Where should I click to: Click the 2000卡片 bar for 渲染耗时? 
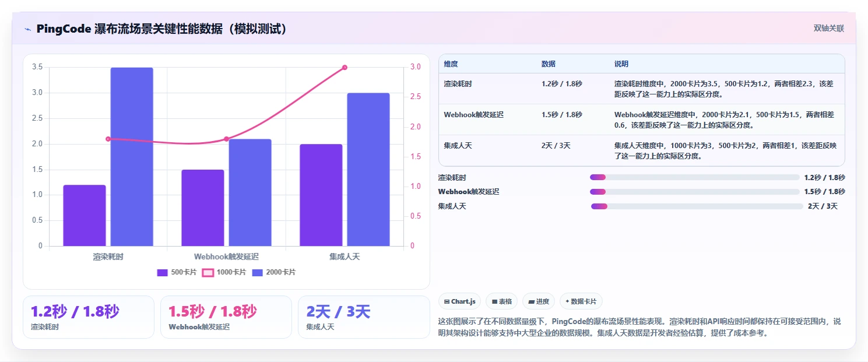tap(132, 157)
